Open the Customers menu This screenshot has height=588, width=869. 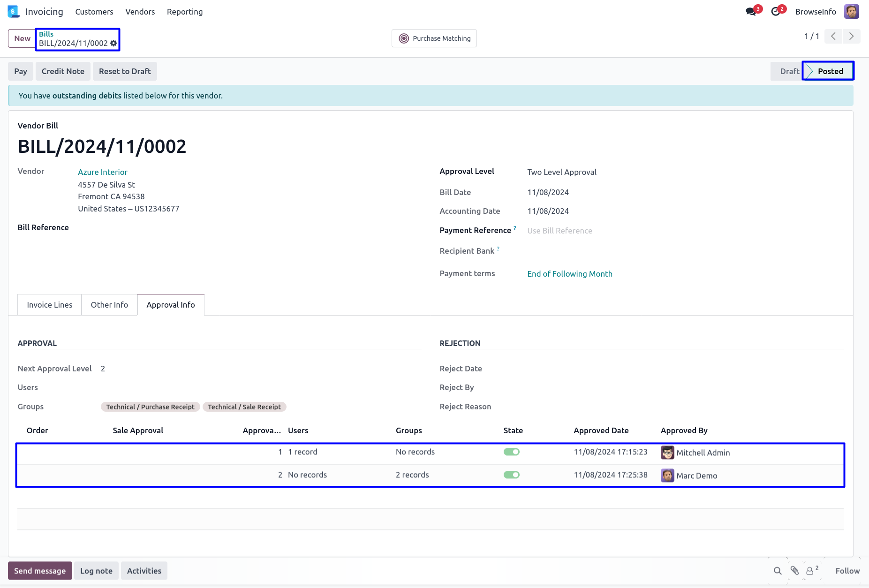click(x=94, y=12)
